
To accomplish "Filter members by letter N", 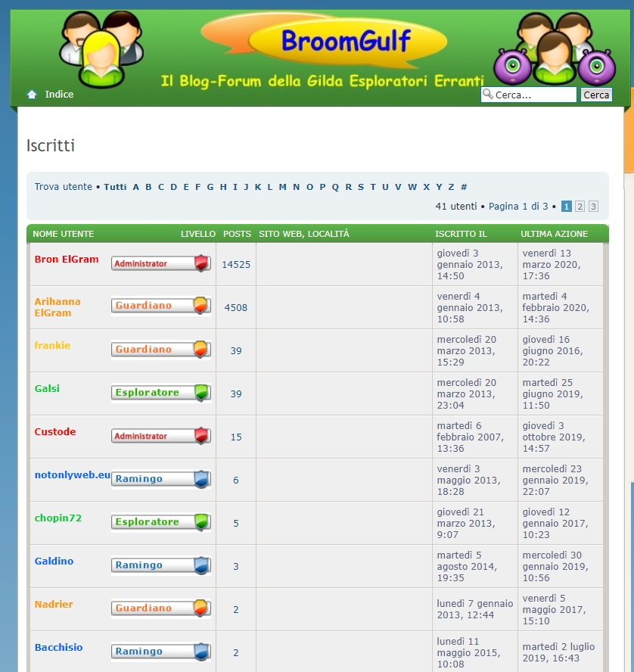I will pyautogui.click(x=297, y=187).
